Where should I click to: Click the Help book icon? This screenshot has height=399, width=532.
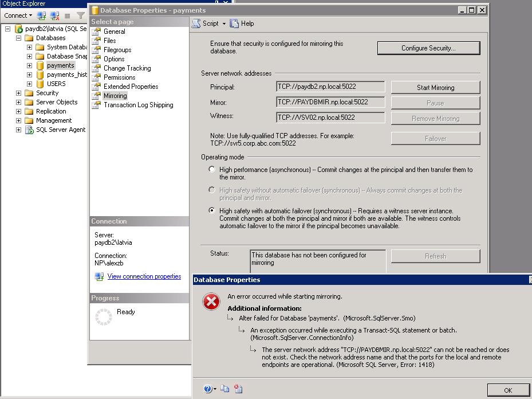point(234,24)
